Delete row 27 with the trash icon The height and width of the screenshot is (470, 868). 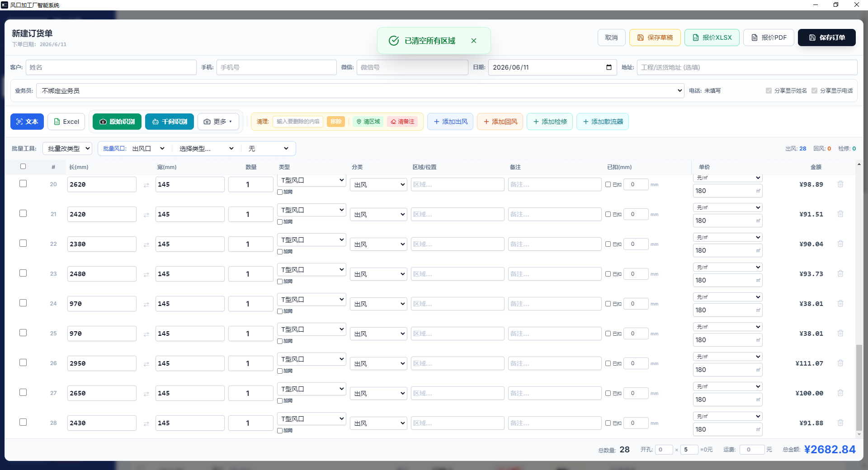pos(840,393)
